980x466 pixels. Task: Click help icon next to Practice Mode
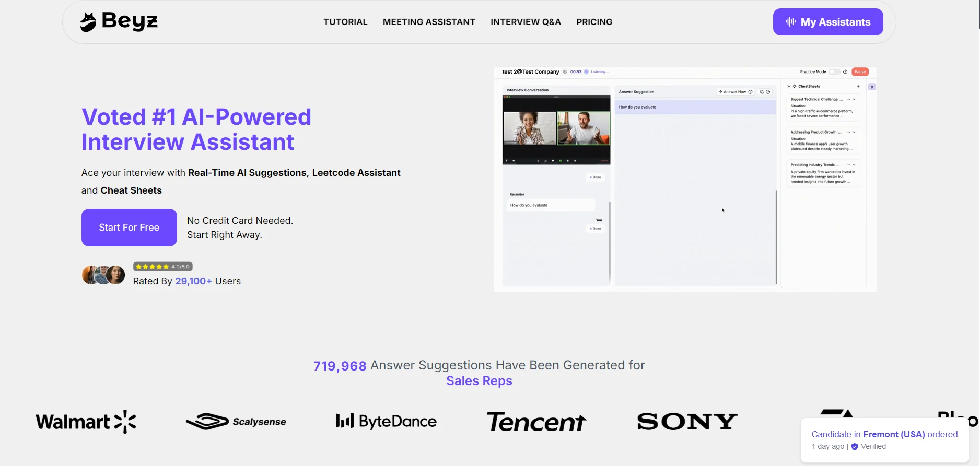tap(845, 72)
